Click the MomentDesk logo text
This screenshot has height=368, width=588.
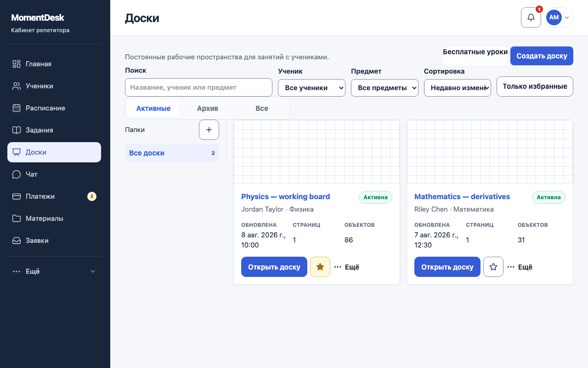click(x=38, y=18)
